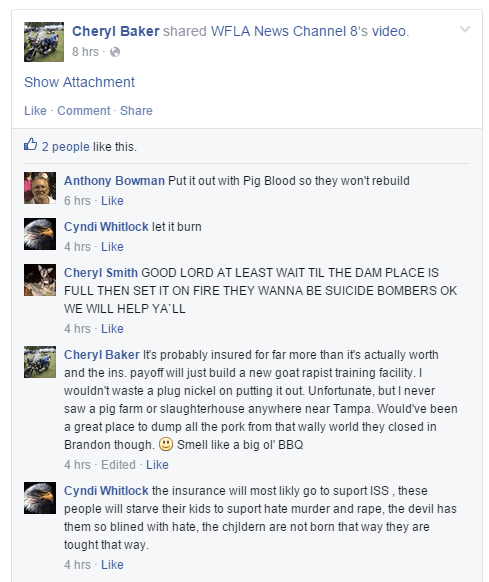
Task: Open the Edited history on Cheryl Baker's comment
Action: [118, 465]
